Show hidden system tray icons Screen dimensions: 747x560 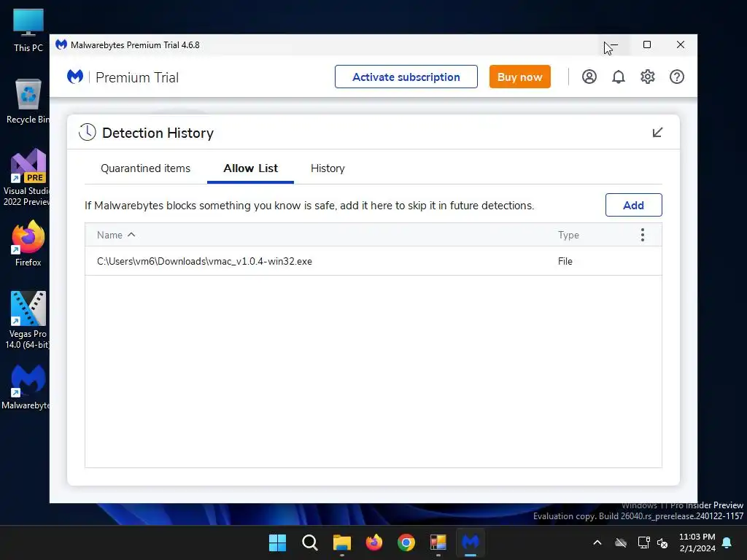coord(597,542)
